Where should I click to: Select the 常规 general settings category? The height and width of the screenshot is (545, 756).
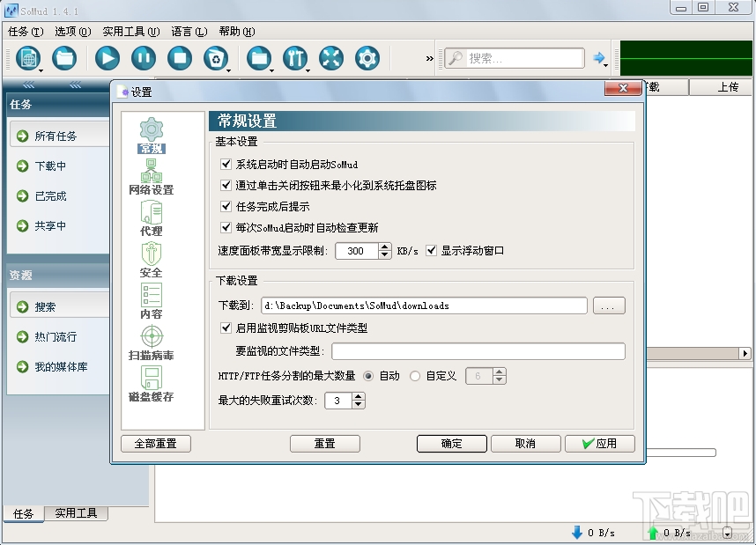coord(152,136)
